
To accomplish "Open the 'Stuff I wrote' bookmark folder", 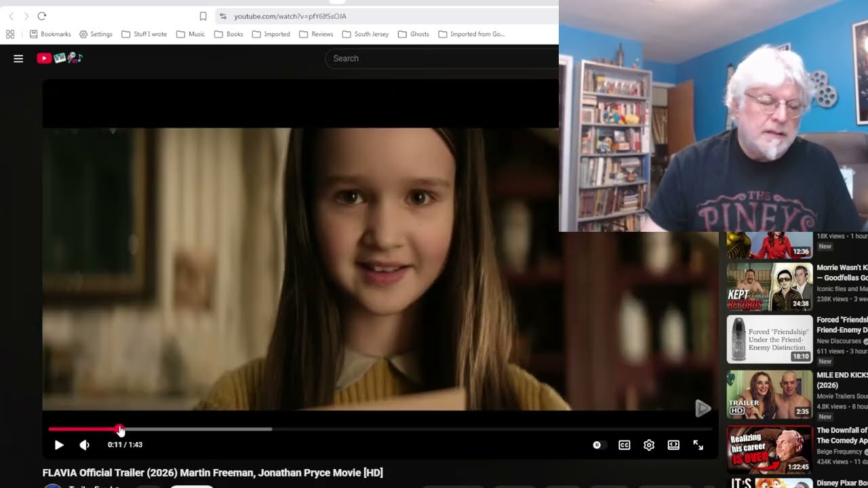I will [144, 34].
